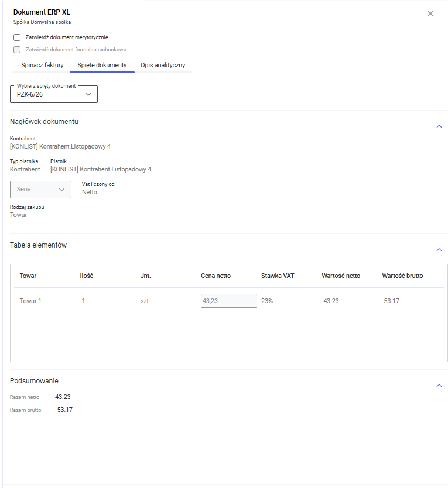
Task: Click the Wartość brutto column header
Action: 402,276
